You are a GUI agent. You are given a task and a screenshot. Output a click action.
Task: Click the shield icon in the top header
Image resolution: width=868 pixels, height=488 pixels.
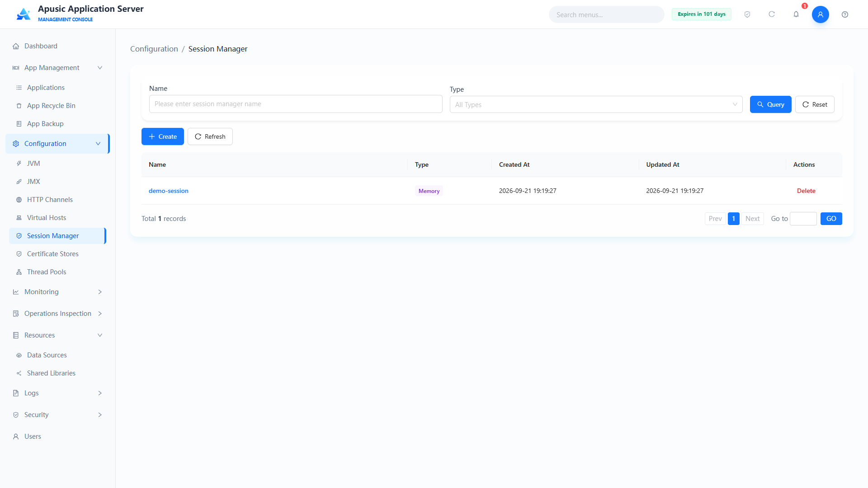pos(747,14)
